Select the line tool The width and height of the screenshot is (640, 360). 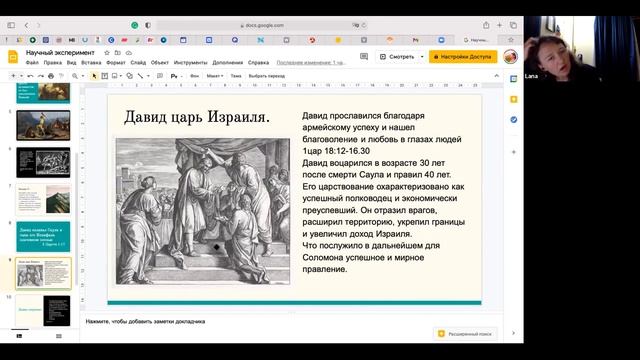pos(140,76)
